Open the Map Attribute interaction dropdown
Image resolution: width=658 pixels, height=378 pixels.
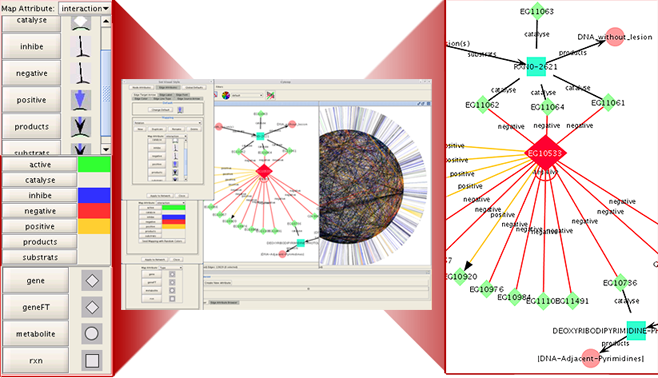coord(84,8)
